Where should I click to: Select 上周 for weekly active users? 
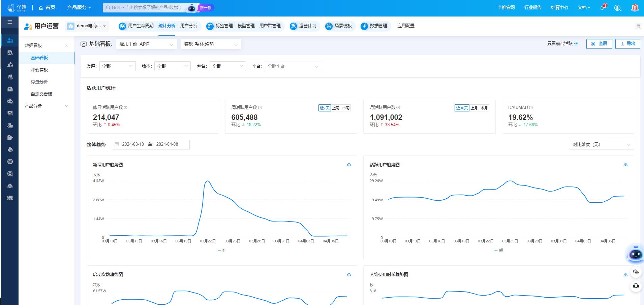click(x=336, y=108)
